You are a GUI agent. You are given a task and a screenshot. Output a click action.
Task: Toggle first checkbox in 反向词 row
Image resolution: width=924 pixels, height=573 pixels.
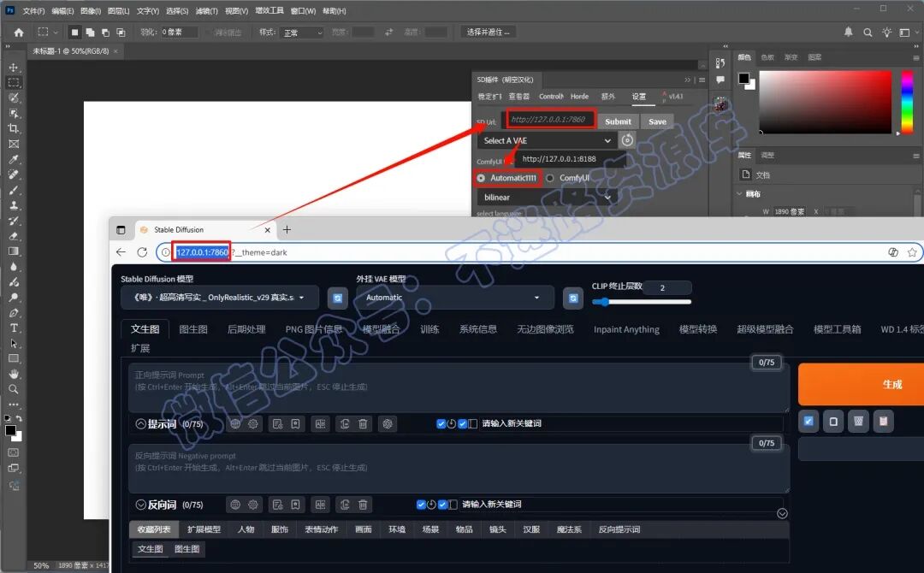pos(421,505)
